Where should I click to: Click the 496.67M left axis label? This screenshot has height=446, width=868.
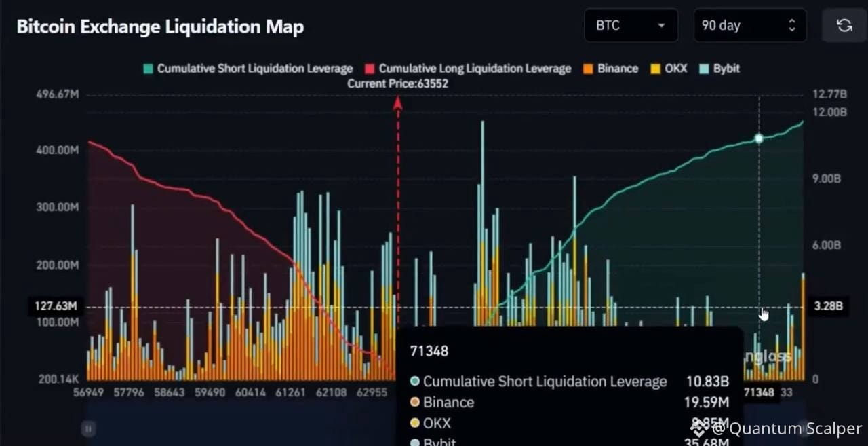click(57, 94)
